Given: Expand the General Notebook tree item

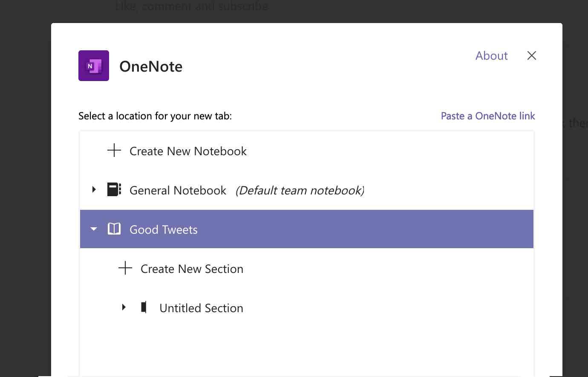Looking at the screenshot, I should 94,190.
